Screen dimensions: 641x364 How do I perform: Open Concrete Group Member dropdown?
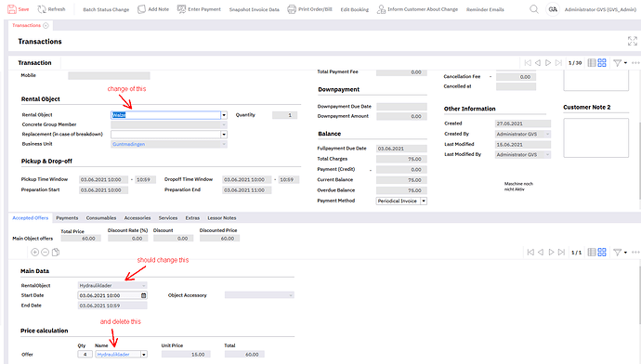click(x=224, y=124)
